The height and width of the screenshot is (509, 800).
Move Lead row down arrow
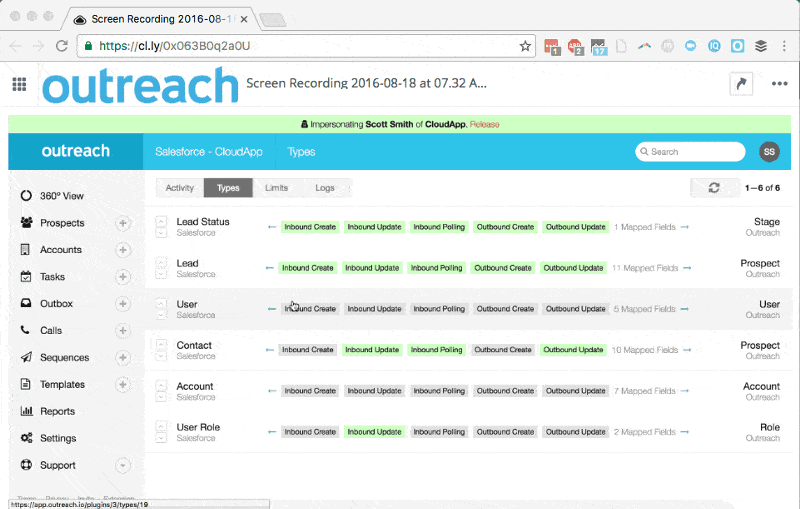(161, 274)
